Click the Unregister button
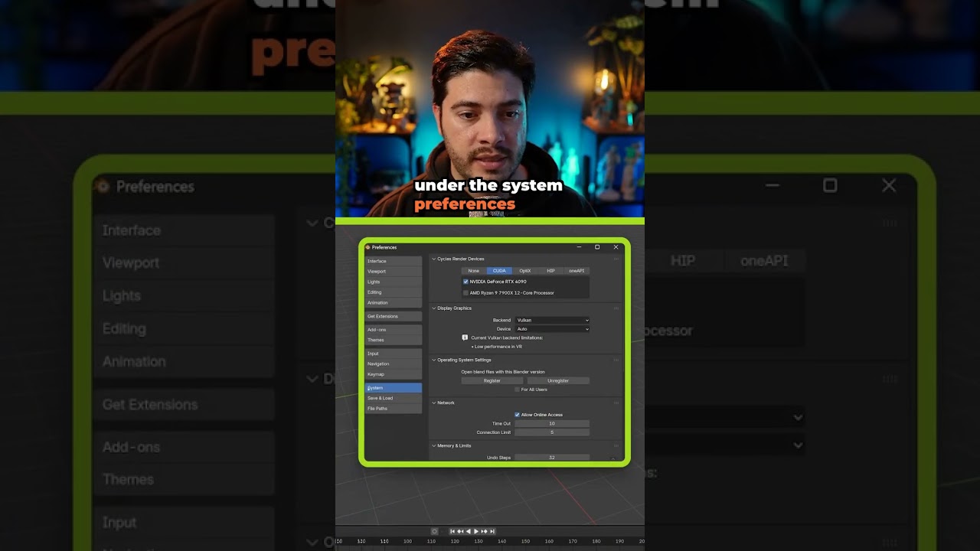Image resolution: width=980 pixels, height=551 pixels. pos(558,380)
